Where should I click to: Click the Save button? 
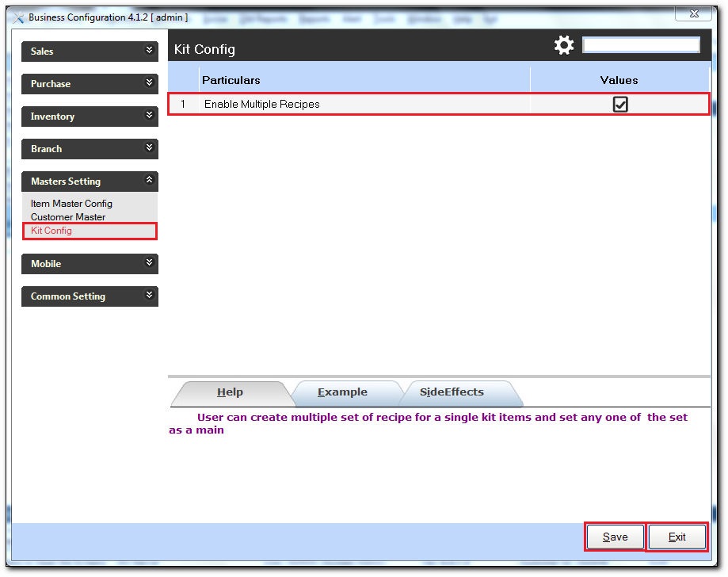(x=615, y=537)
